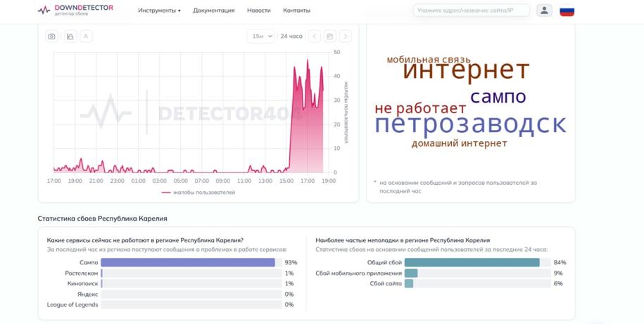Take chart snapshot with camera icon
The height and width of the screenshot is (324, 644).
(51, 37)
